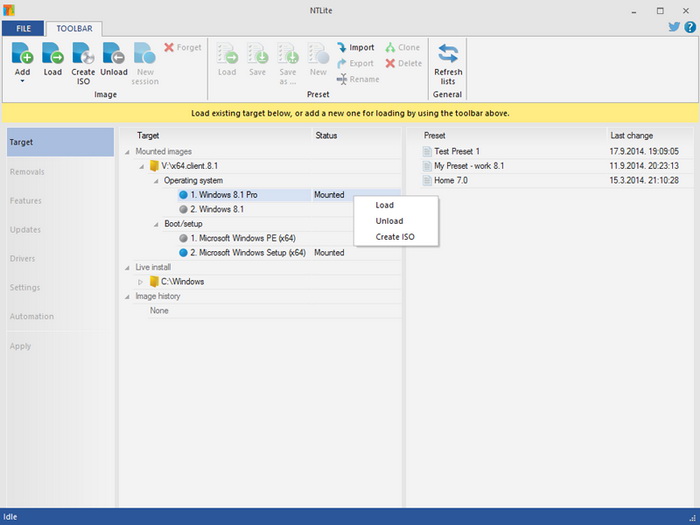The width and height of the screenshot is (700, 525).
Task: Click the NTLite application logo icon
Action: tap(8, 10)
